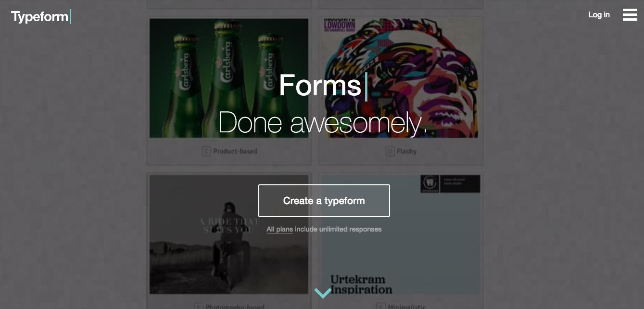Screen dimensions: 644x309
Task: Click the Typeform logo
Action: 40,17
